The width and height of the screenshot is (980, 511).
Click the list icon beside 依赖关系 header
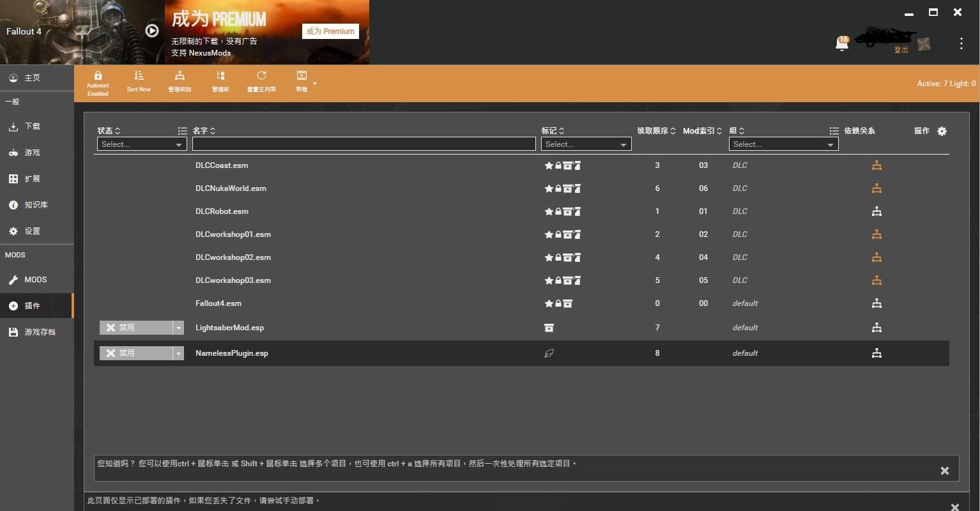pyautogui.click(x=834, y=131)
